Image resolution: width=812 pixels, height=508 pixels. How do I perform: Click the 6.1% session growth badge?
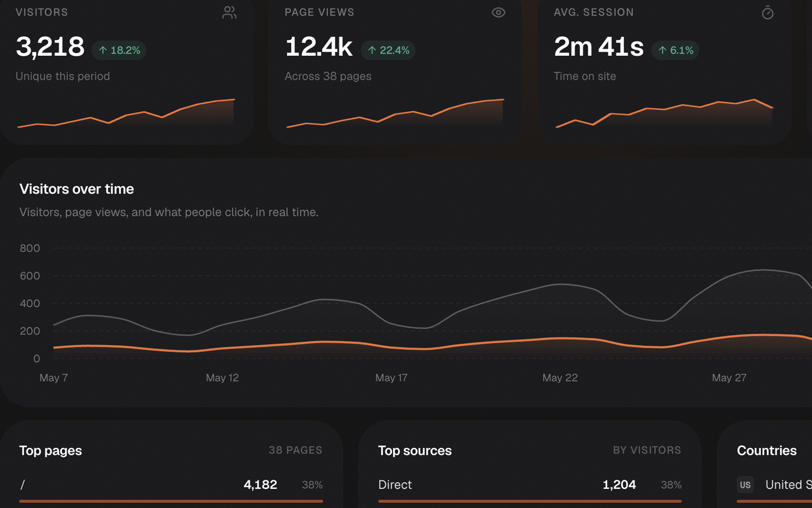click(x=675, y=50)
